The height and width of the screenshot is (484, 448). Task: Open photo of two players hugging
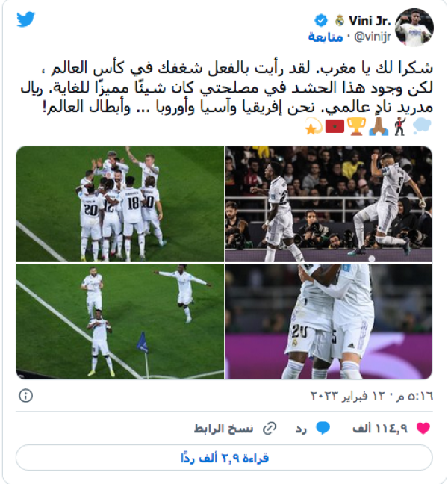coord(329,322)
